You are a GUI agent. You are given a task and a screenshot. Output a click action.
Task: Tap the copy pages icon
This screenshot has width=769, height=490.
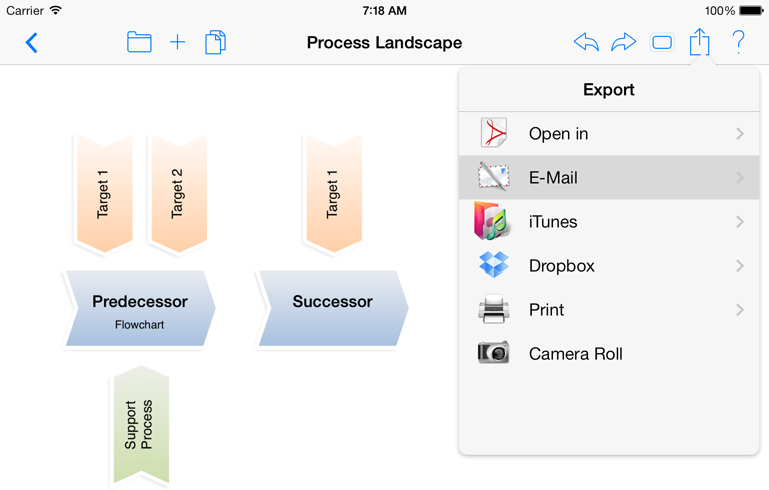click(215, 42)
